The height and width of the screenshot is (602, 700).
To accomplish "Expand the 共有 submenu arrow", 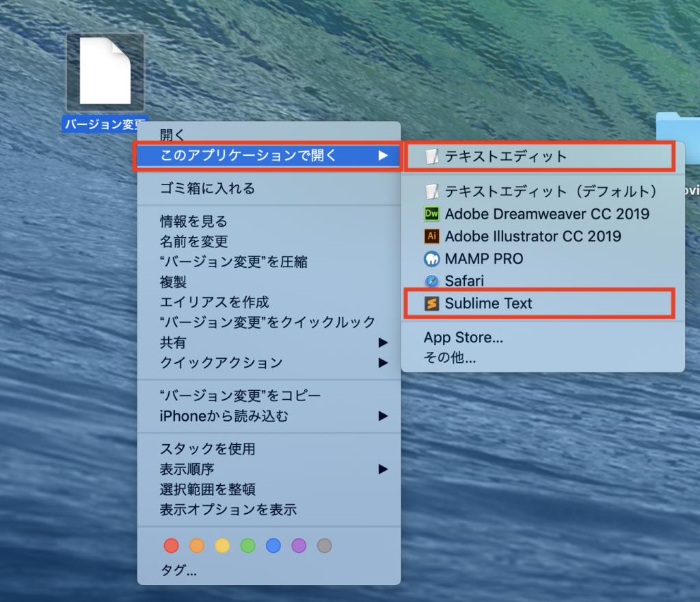I will click(x=383, y=342).
